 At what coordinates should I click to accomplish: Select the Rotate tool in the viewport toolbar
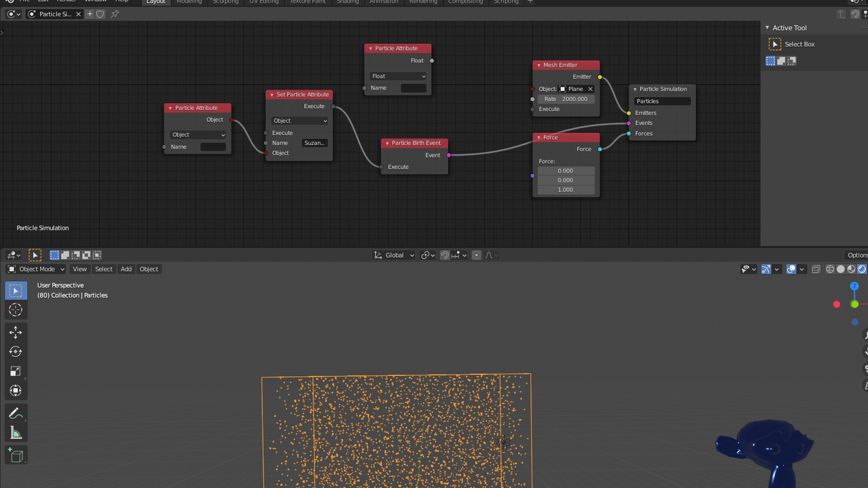pos(16,351)
